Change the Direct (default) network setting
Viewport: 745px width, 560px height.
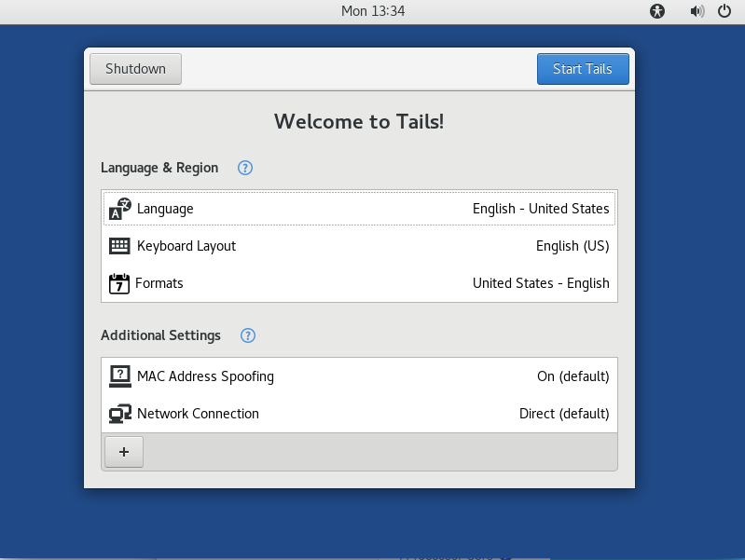(x=564, y=414)
